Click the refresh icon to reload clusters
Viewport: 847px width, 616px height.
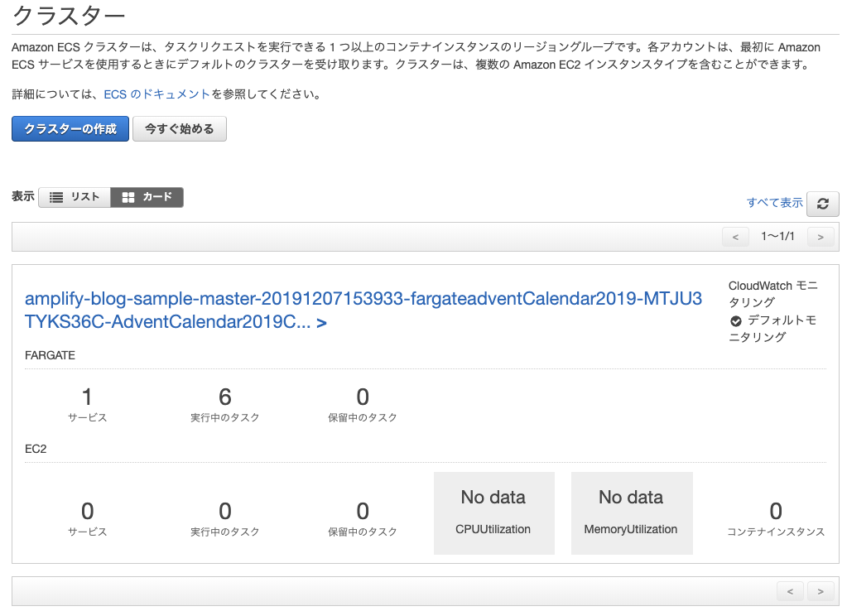pos(822,204)
